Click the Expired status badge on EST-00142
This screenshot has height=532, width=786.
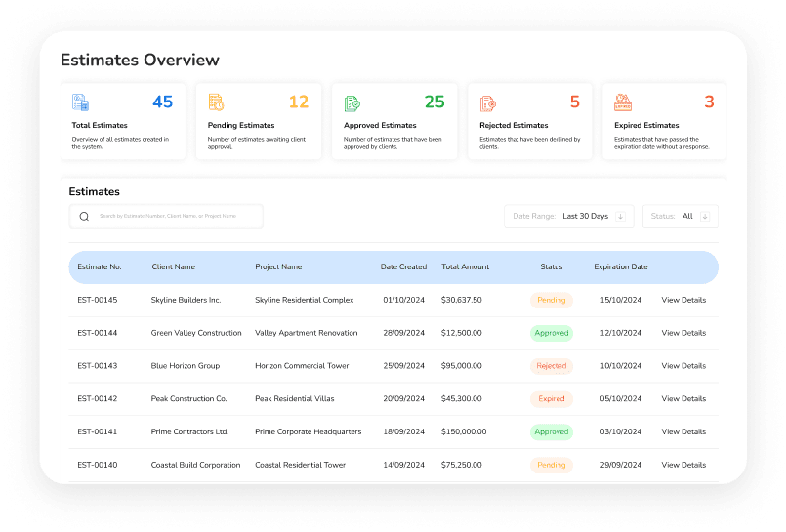click(x=551, y=399)
